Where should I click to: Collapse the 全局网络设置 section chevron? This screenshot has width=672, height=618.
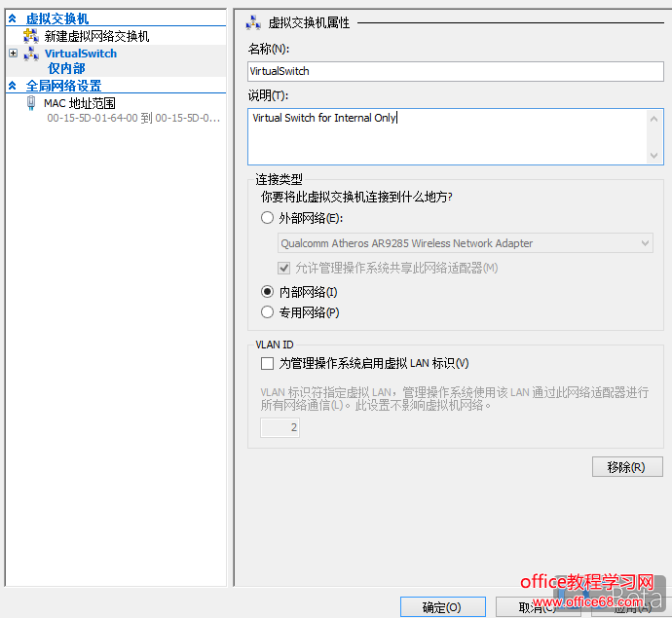pos(13,86)
